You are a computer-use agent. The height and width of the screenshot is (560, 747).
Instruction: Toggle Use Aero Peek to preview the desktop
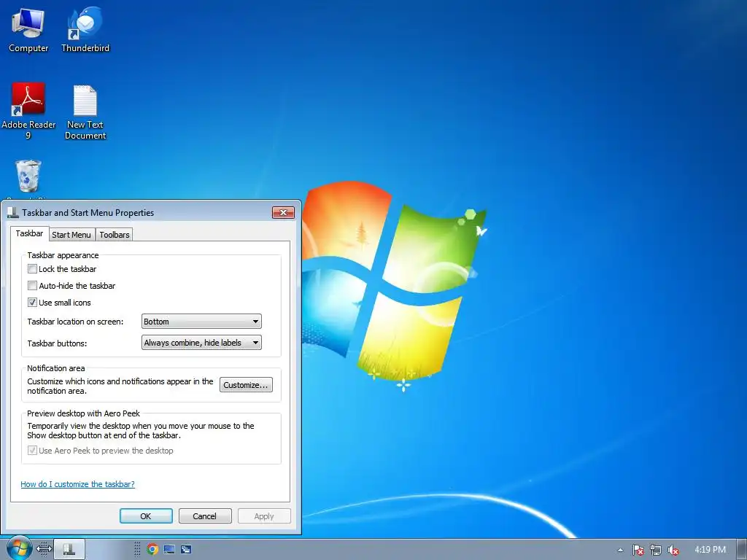pos(32,450)
